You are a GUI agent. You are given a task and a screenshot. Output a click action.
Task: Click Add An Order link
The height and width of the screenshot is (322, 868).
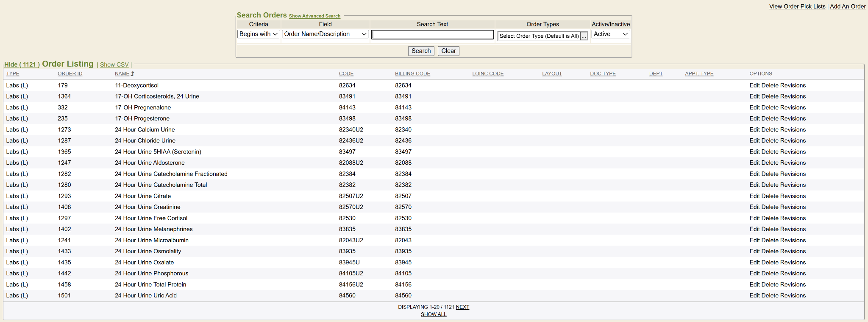[848, 6]
